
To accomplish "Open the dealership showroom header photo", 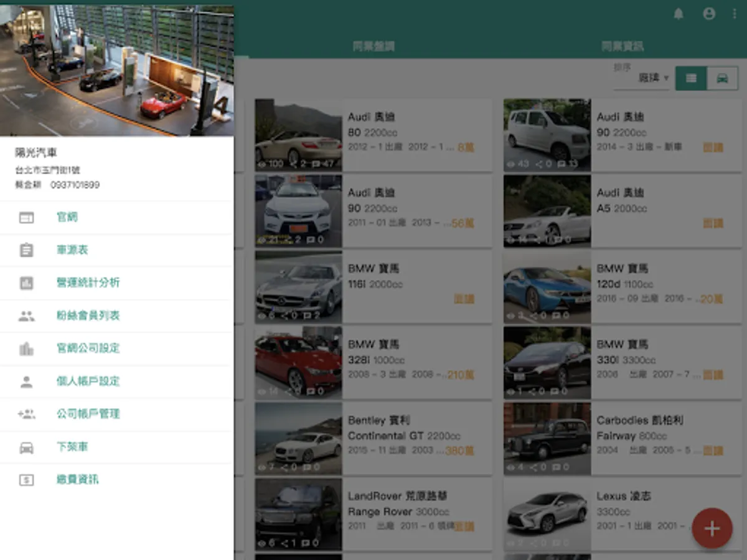I will (117, 71).
